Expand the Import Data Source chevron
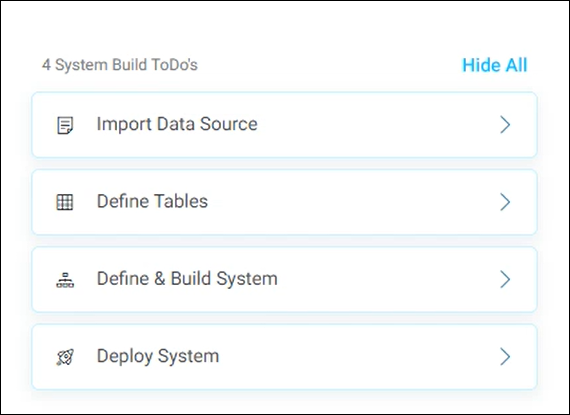The width and height of the screenshot is (570, 415). (505, 125)
